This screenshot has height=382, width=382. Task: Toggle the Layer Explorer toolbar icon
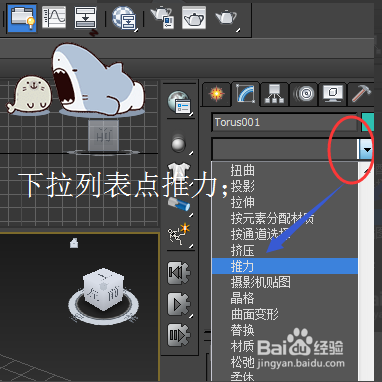click(22, 18)
